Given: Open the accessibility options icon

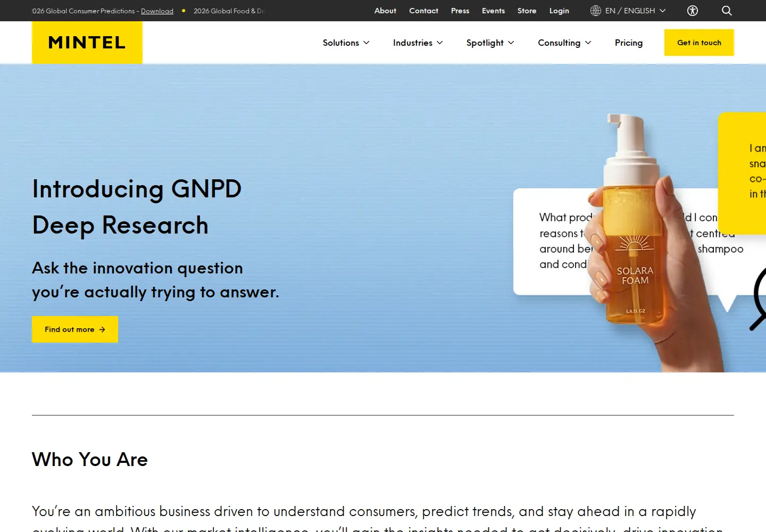Looking at the screenshot, I should pyautogui.click(x=693, y=11).
